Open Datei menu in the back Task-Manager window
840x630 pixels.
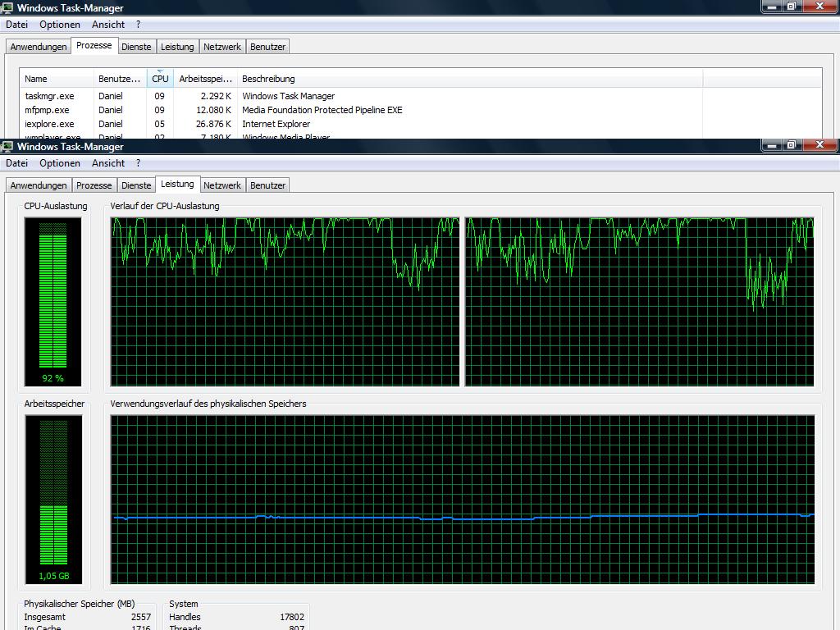point(16,25)
